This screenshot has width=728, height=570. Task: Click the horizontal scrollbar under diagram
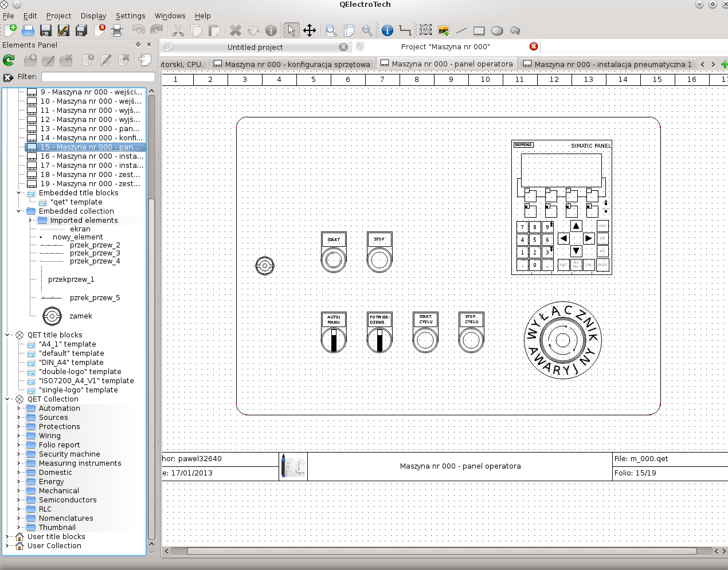tap(441, 551)
